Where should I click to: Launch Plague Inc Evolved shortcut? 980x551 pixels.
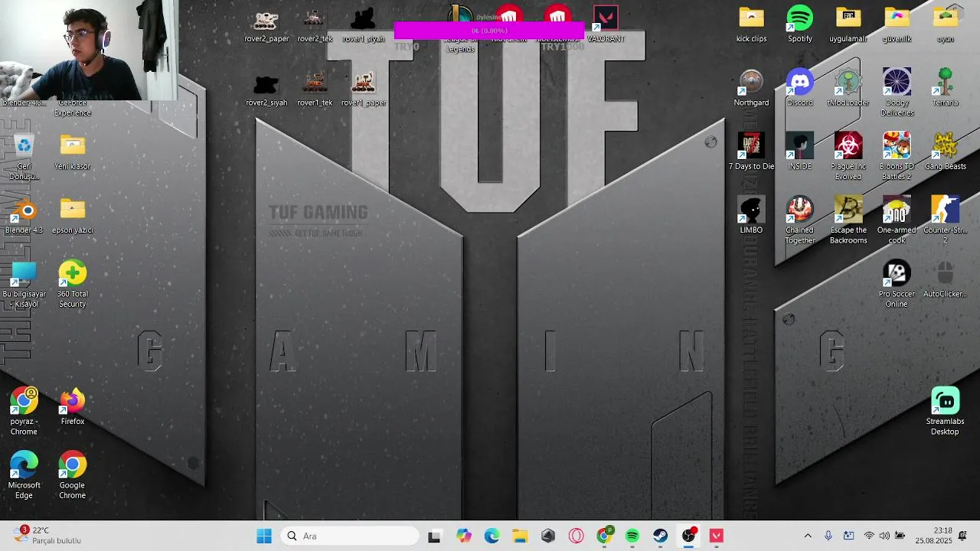(x=848, y=157)
